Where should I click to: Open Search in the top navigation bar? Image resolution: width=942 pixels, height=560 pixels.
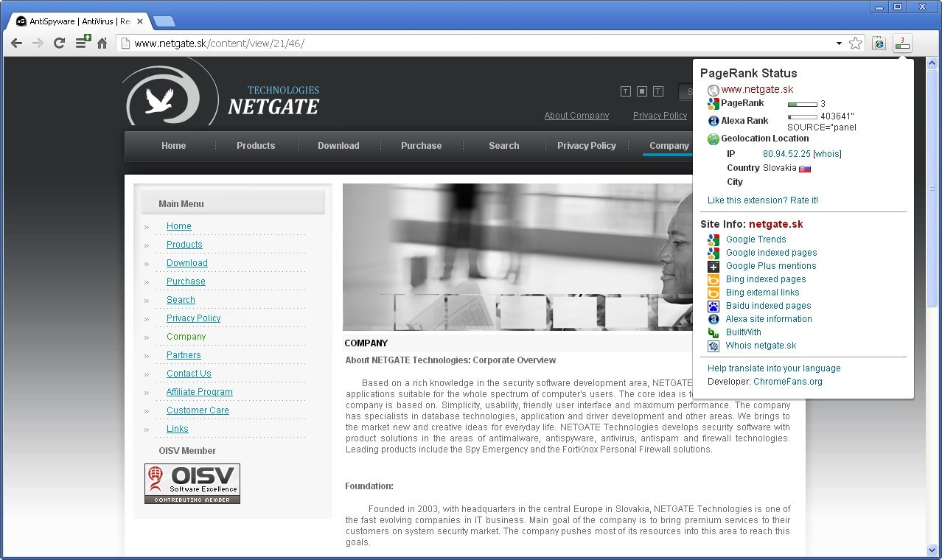point(504,146)
